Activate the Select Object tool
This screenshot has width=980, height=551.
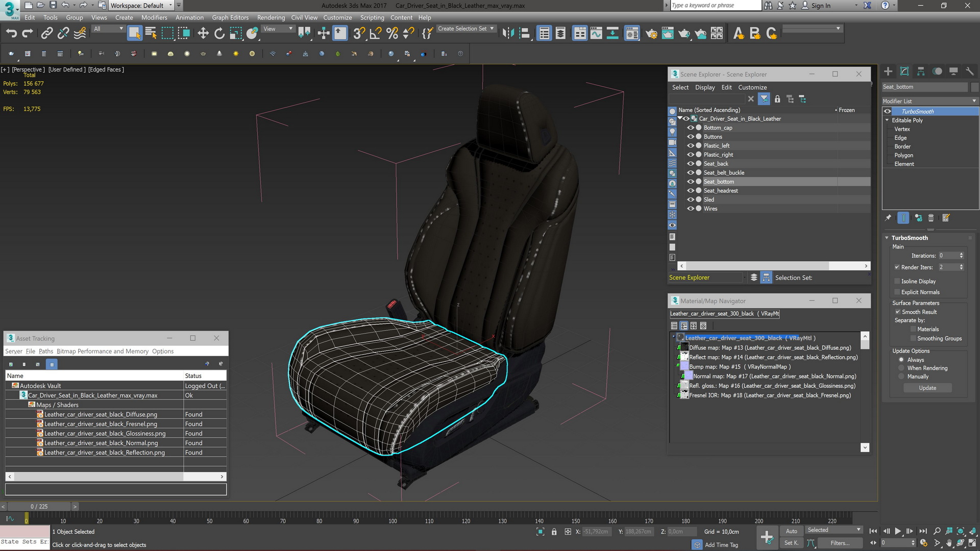pyautogui.click(x=134, y=34)
